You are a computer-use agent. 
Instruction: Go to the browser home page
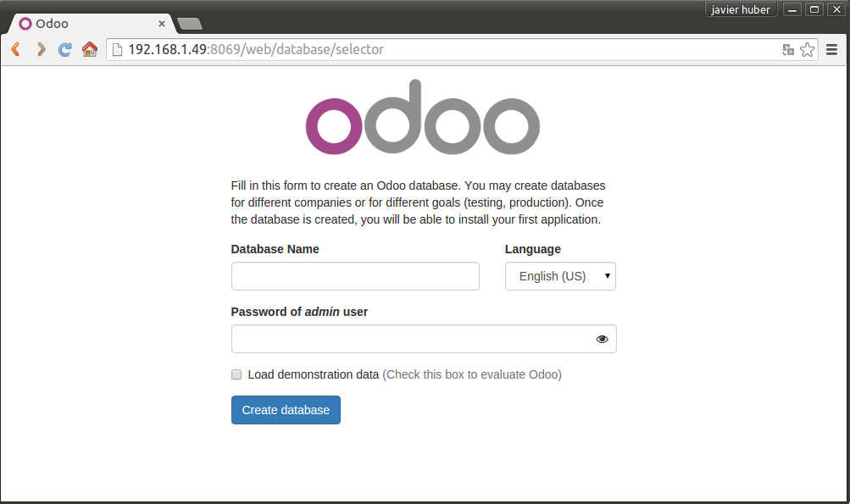89,49
